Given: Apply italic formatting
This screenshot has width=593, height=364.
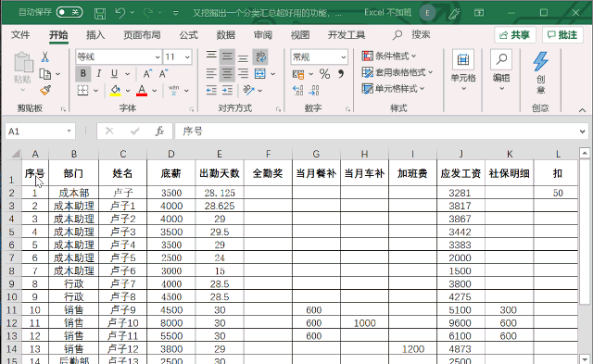Looking at the screenshot, I should (x=99, y=73).
